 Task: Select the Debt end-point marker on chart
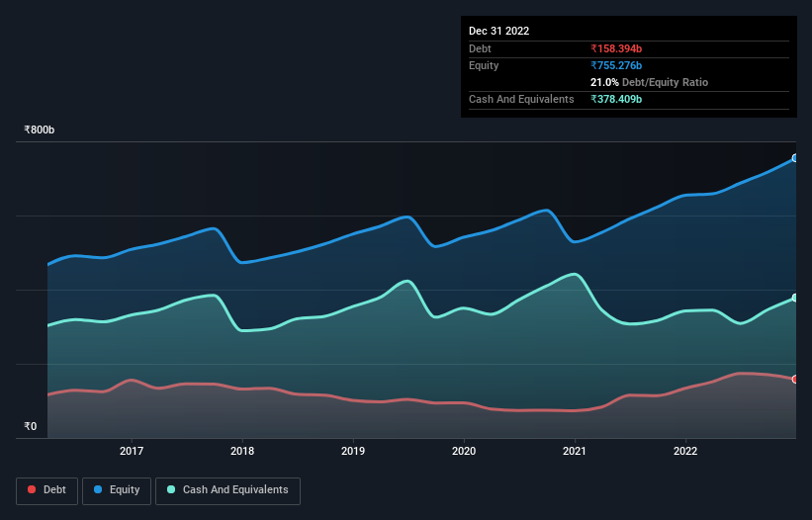795,380
